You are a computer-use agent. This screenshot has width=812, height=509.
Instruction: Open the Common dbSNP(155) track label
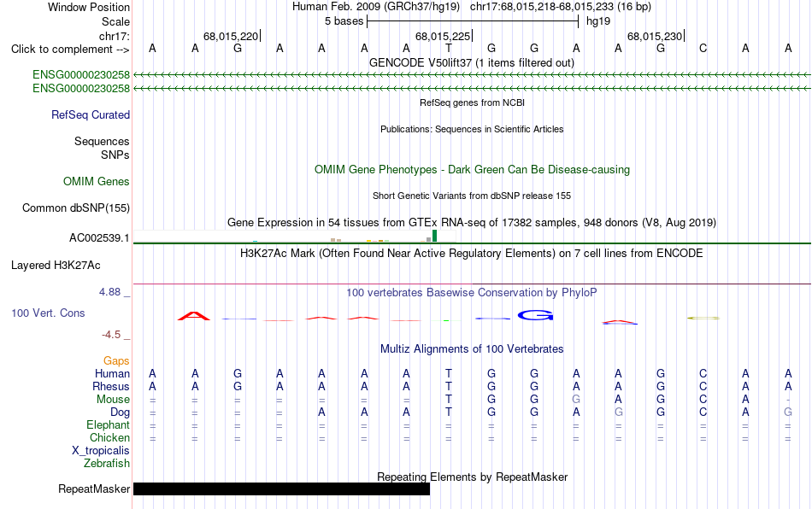pyautogui.click(x=76, y=208)
